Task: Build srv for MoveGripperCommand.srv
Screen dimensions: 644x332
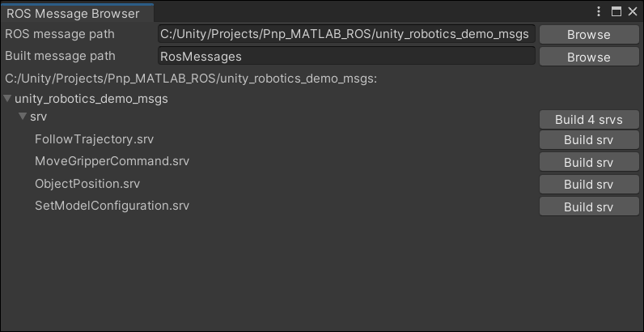Action: point(588,163)
